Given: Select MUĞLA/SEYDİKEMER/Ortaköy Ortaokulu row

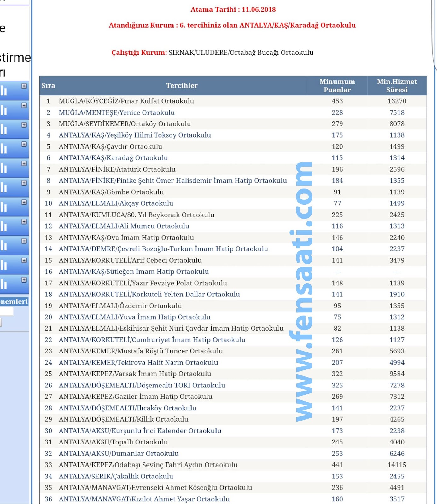Looking at the screenshot, I should (233, 124).
